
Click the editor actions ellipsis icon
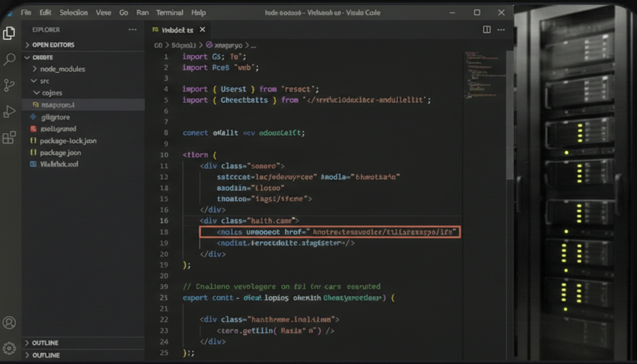tap(501, 29)
